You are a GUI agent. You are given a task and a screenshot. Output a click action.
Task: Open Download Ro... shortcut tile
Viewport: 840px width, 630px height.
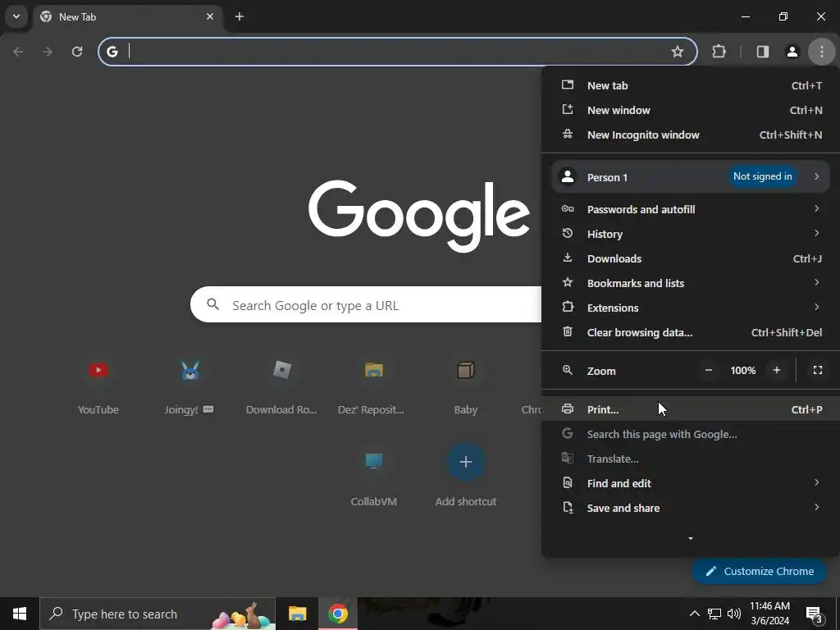(282, 386)
